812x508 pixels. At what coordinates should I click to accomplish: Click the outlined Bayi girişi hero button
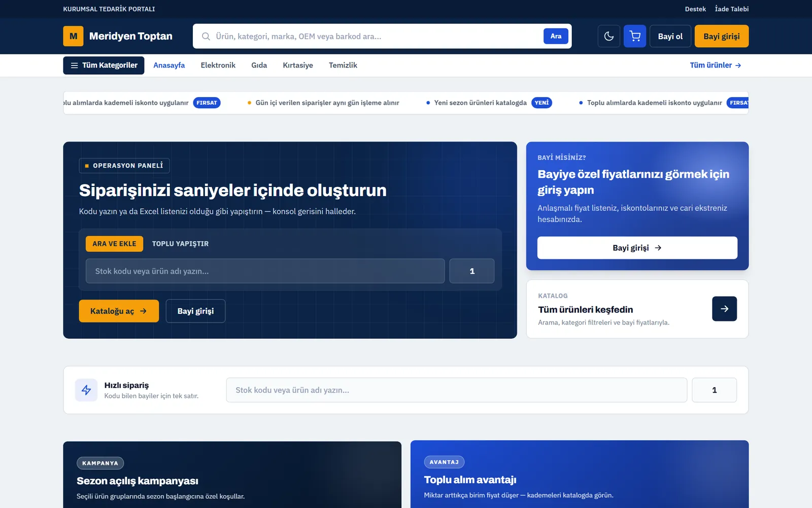click(x=195, y=311)
